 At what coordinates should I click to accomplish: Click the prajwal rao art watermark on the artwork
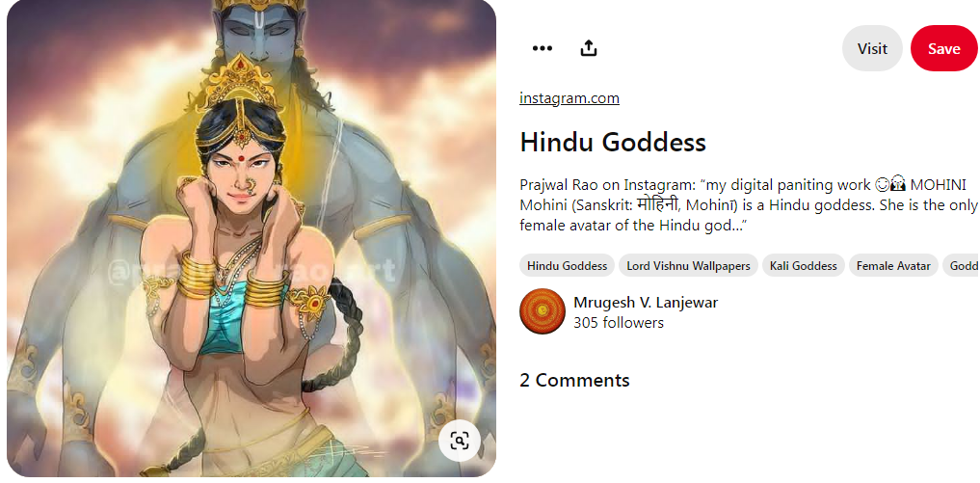click(x=252, y=272)
